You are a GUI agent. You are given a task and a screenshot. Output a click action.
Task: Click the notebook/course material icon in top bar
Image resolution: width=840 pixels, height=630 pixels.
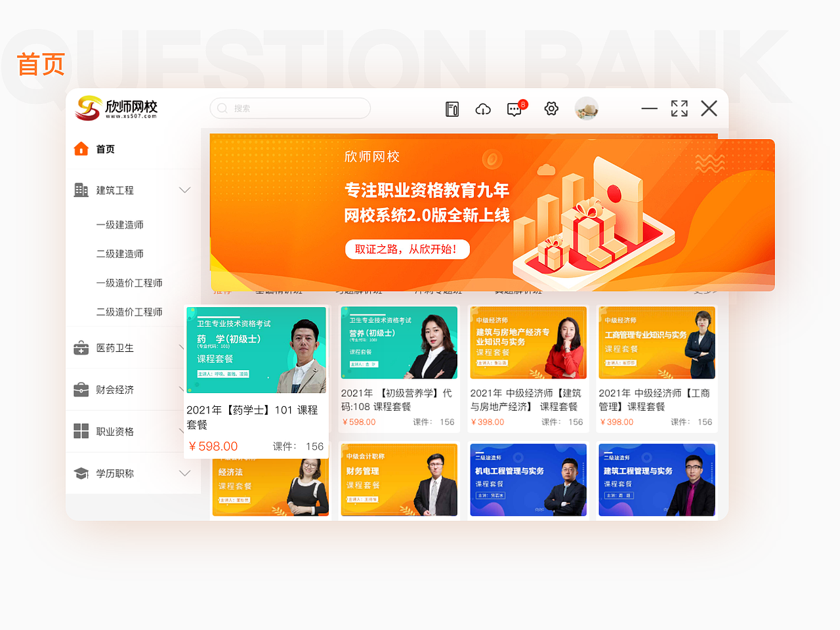[451, 109]
